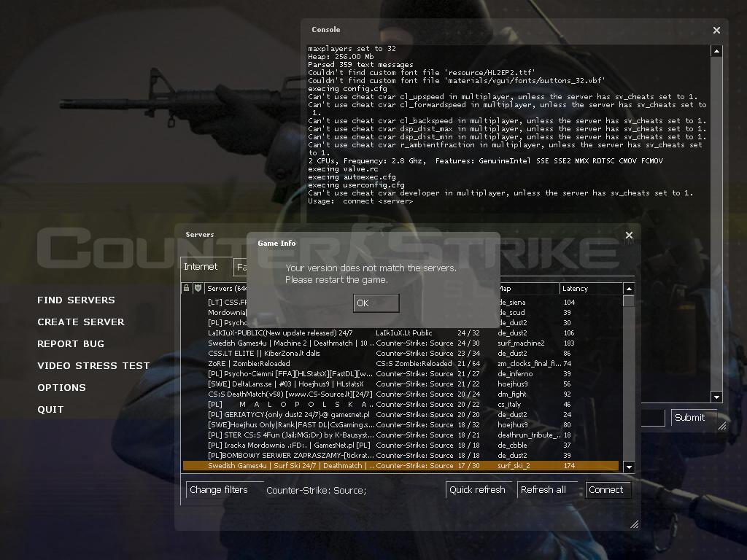Click the zm_clocks_final map cell
This screenshot has width=747, height=560.
pyautogui.click(x=530, y=363)
